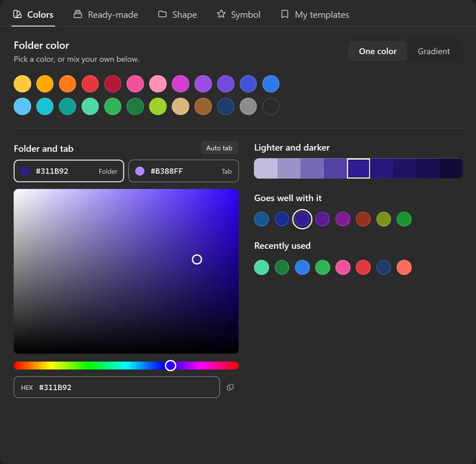Pick the violet preset color swatch
The height and width of the screenshot is (464, 476).
pyautogui.click(x=225, y=84)
